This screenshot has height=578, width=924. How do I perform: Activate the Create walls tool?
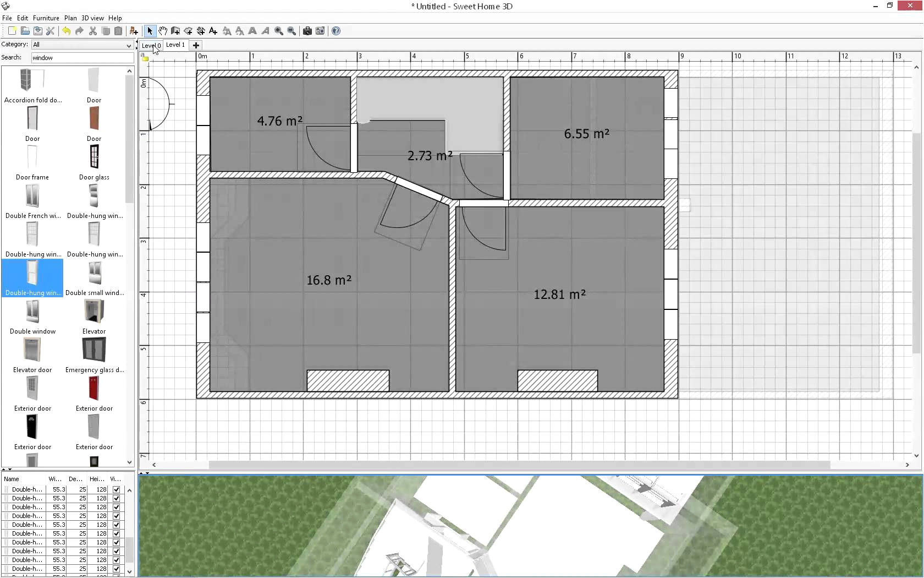[x=175, y=31]
